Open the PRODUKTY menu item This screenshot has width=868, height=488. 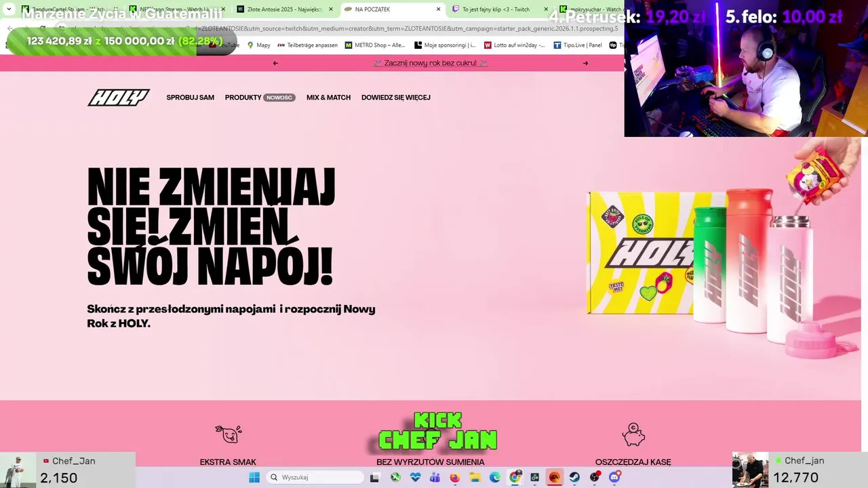coord(243,98)
